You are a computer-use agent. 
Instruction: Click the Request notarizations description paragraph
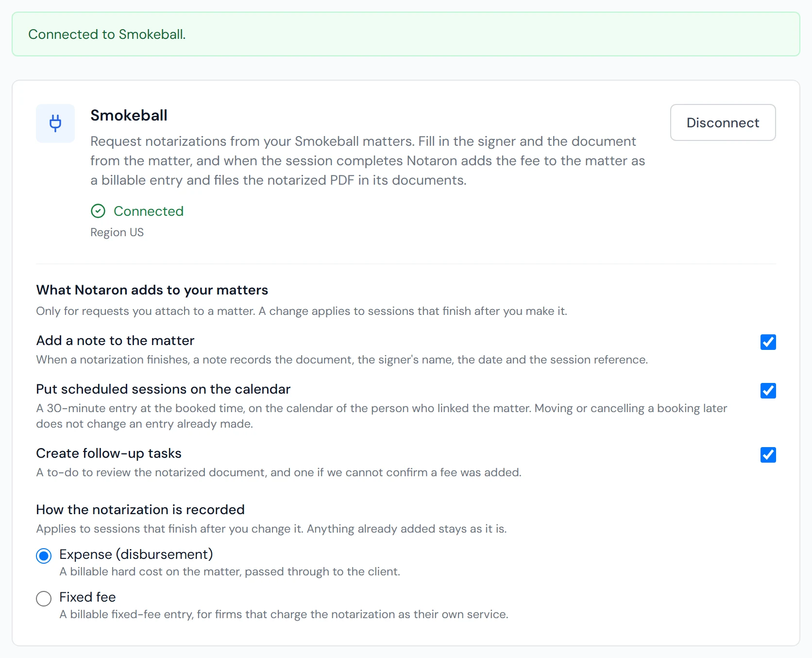pos(368,161)
